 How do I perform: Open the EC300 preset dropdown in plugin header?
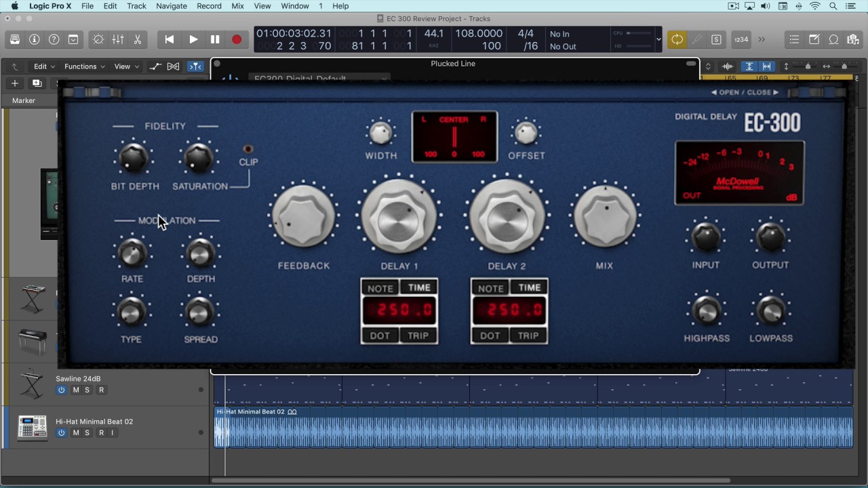tap(319, 79)
